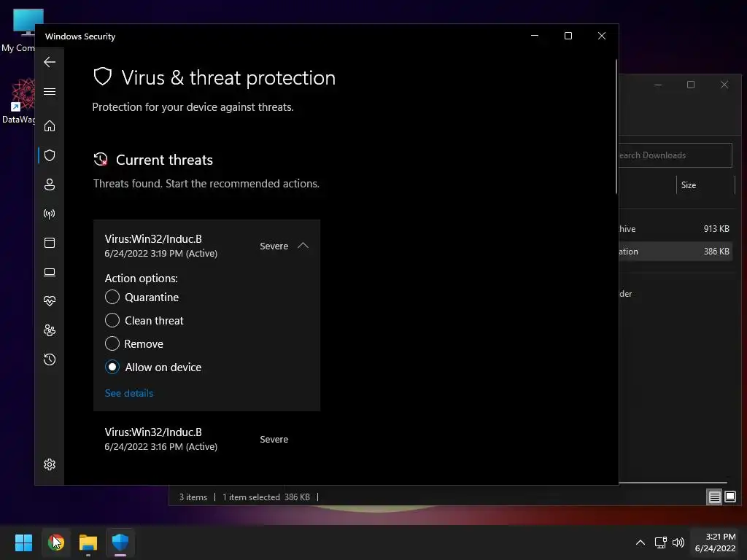Switch Explorer to details view icon
Viewport: 747px width, 560px height.
point(714,497)
